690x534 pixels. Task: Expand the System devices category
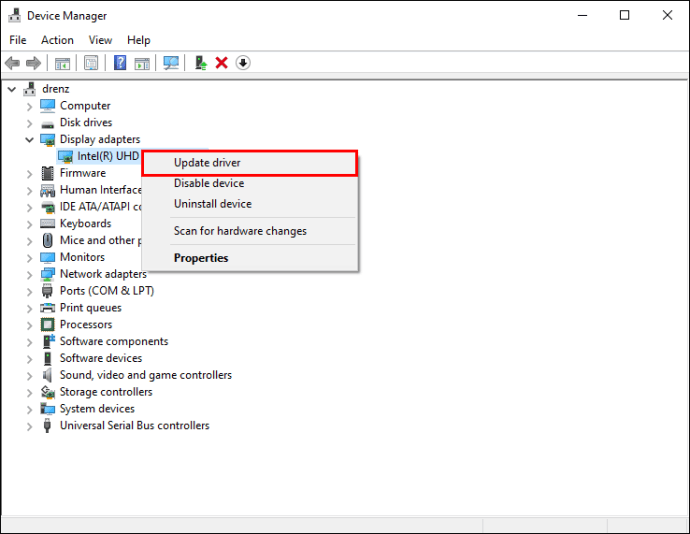[29, 409]
